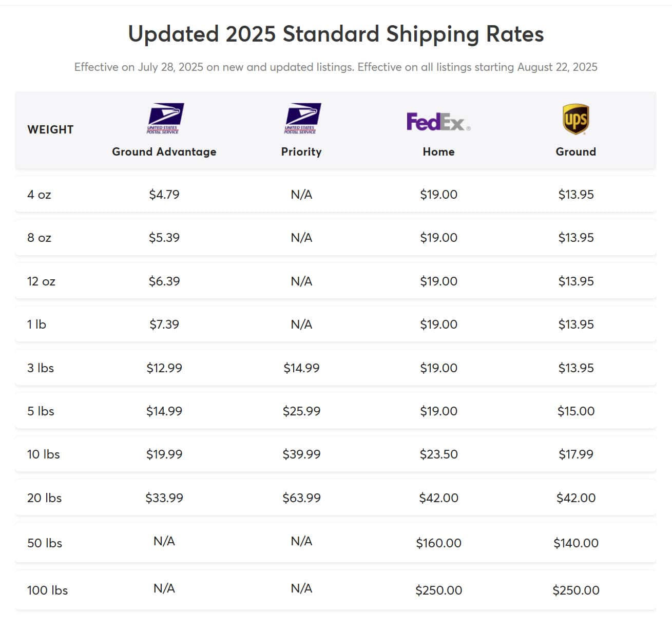Screen dimensions: 672x630
Task: Click the $63.99 Priority rate for 20 lbs
Action: point(301,498)
